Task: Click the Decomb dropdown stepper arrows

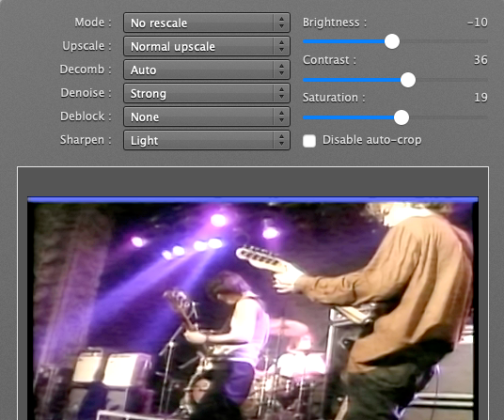Action: pos(281,70)
